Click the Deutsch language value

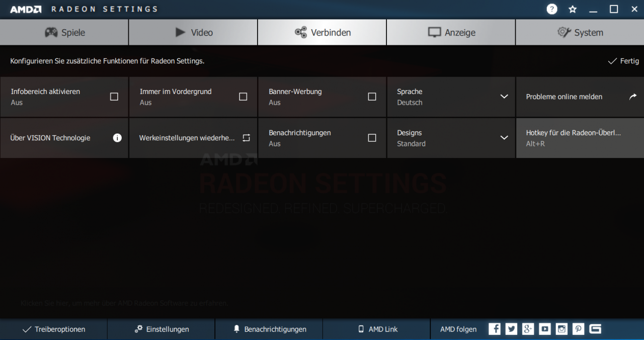point(410,103)
